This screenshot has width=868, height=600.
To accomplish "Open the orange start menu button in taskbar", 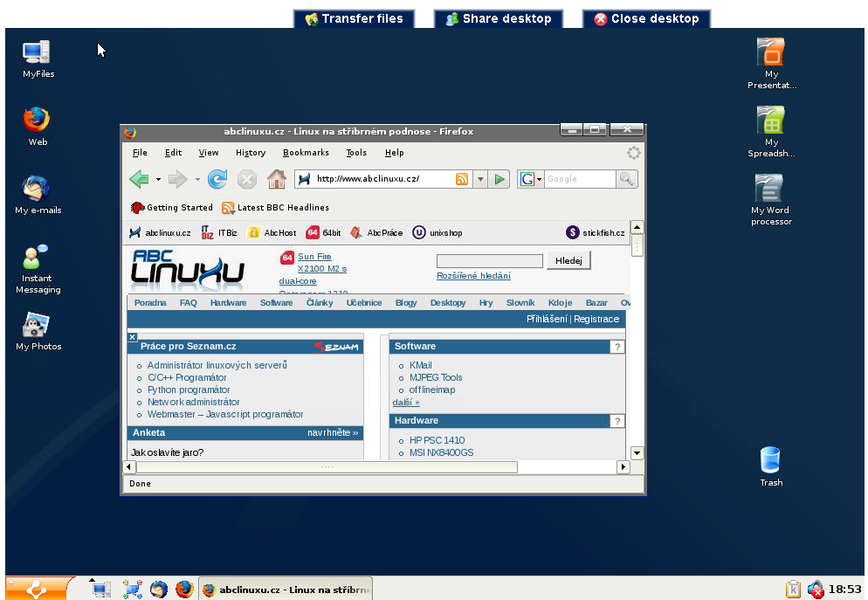I will [x=38, y=589].
